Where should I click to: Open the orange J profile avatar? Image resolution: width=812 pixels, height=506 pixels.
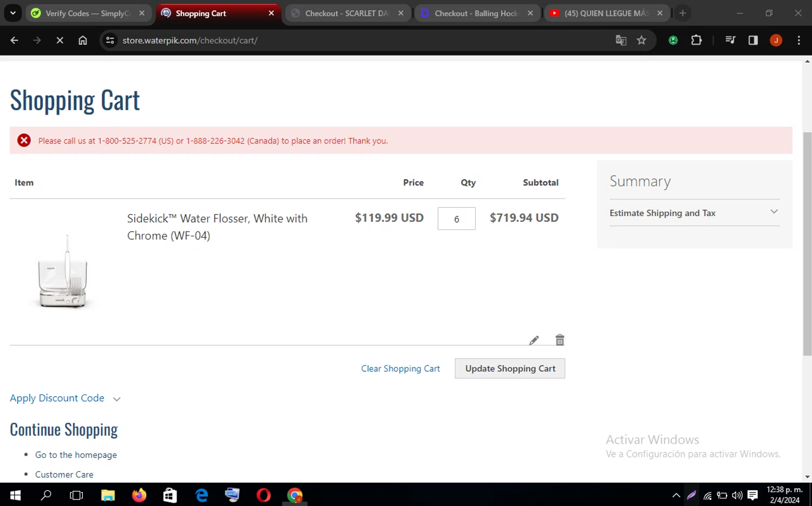point(776,40)
